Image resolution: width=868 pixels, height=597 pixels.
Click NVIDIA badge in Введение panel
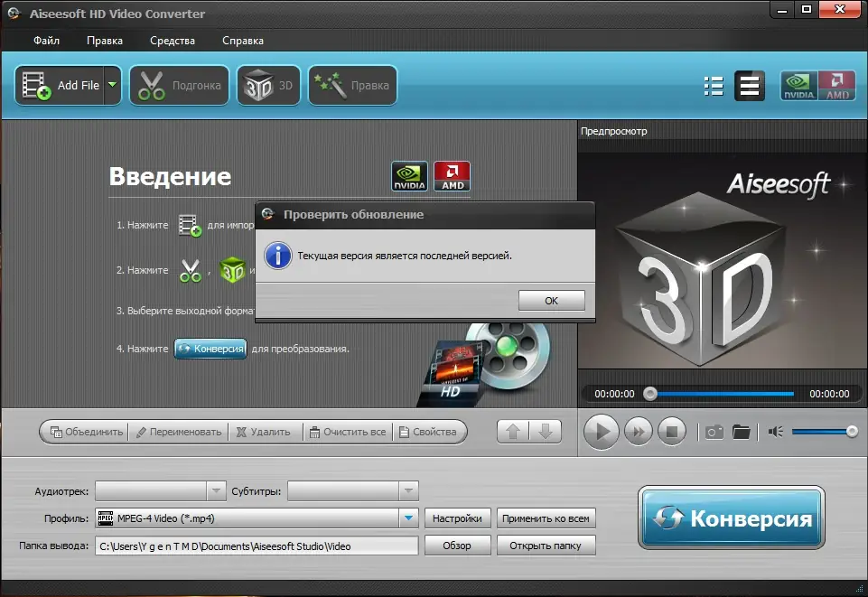[x=410, y=176]
